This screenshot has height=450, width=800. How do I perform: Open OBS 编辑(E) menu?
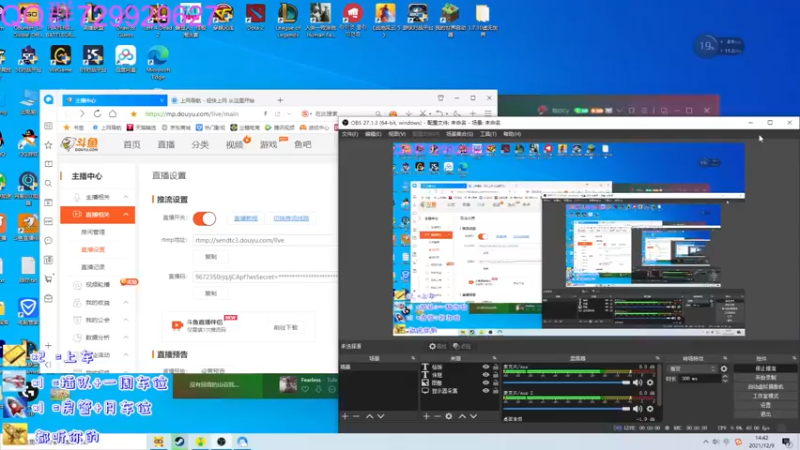coord(373,134)
